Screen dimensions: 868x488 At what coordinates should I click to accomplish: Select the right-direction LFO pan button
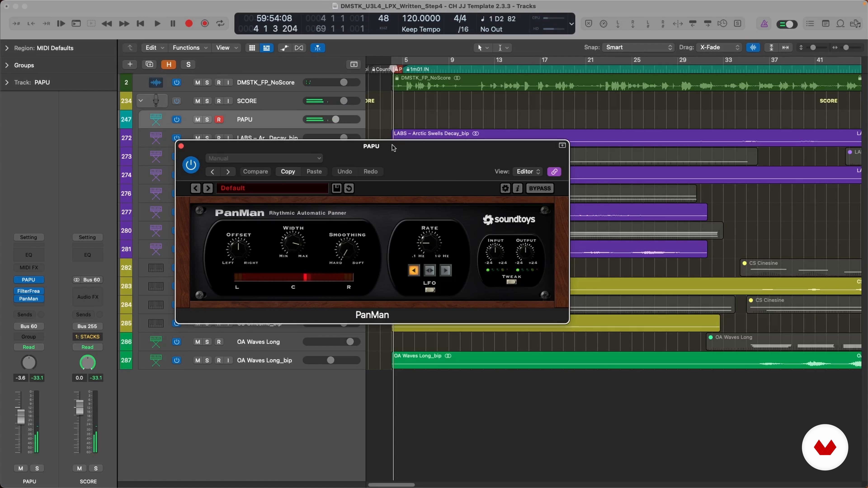[446, 270]
